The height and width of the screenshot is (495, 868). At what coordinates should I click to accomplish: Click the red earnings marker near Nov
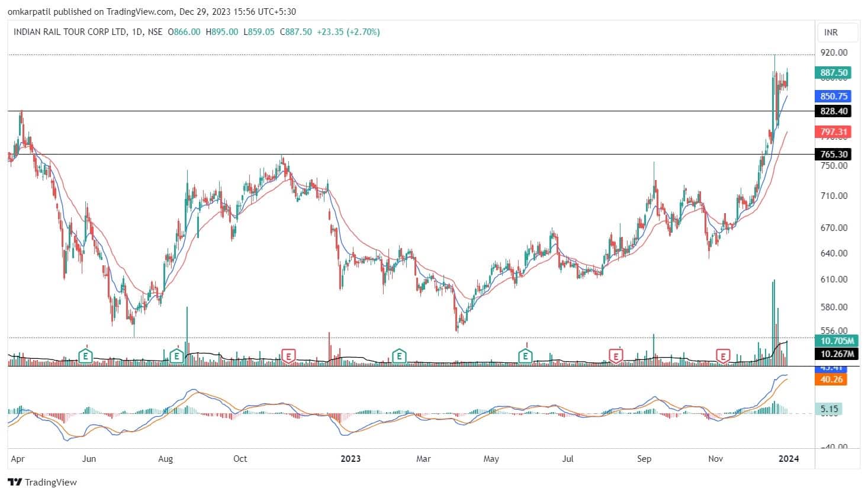tap(723, 356)
